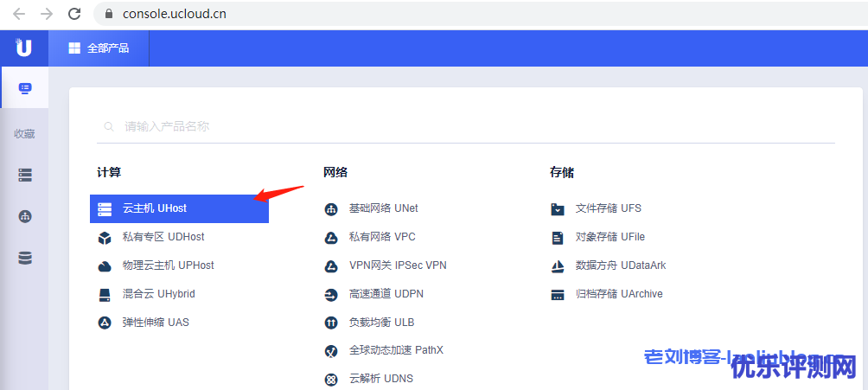The width and height of the screenshot is (868, 390).
Task: Click the UDataArk sailboat icon
Action: (x=558, y=266)
